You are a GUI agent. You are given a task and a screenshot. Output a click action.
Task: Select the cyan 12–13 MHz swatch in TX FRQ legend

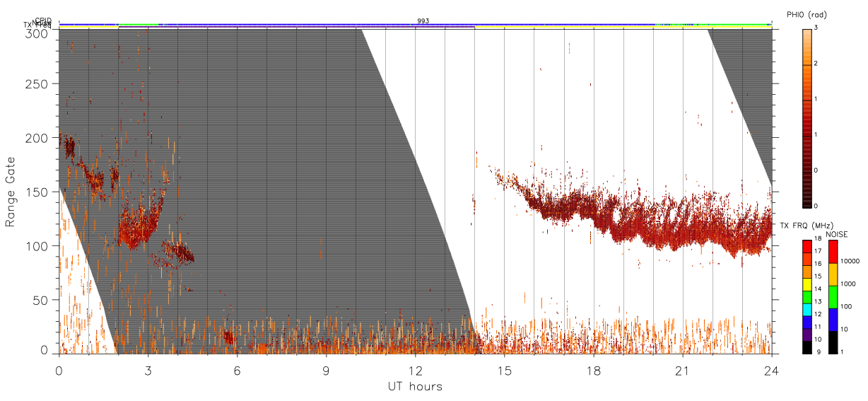(807, 308)
